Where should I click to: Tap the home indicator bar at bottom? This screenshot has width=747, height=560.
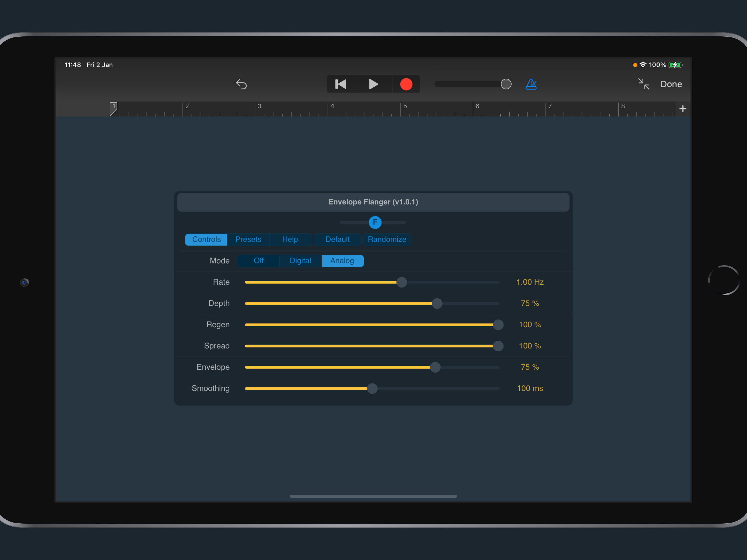pyautogui.click(x=373, y=496)
